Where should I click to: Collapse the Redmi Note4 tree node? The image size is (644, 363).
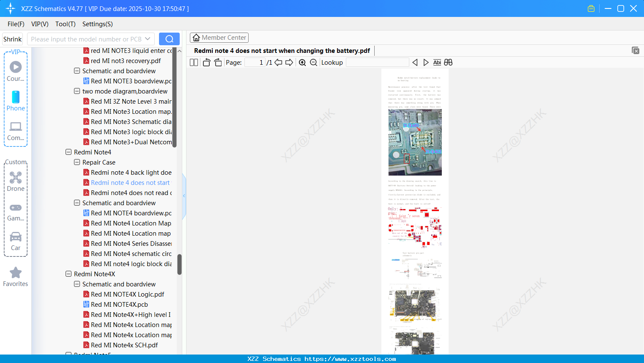[69, 152]
